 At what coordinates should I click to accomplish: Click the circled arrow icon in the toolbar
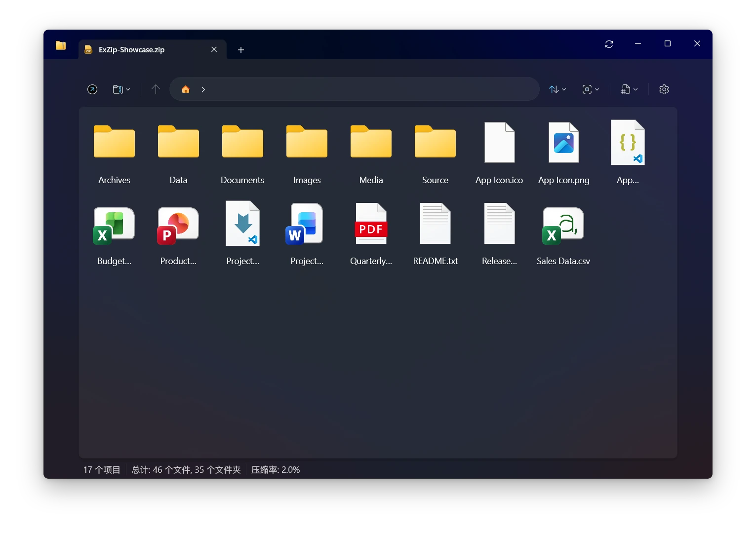click(92, 89)
